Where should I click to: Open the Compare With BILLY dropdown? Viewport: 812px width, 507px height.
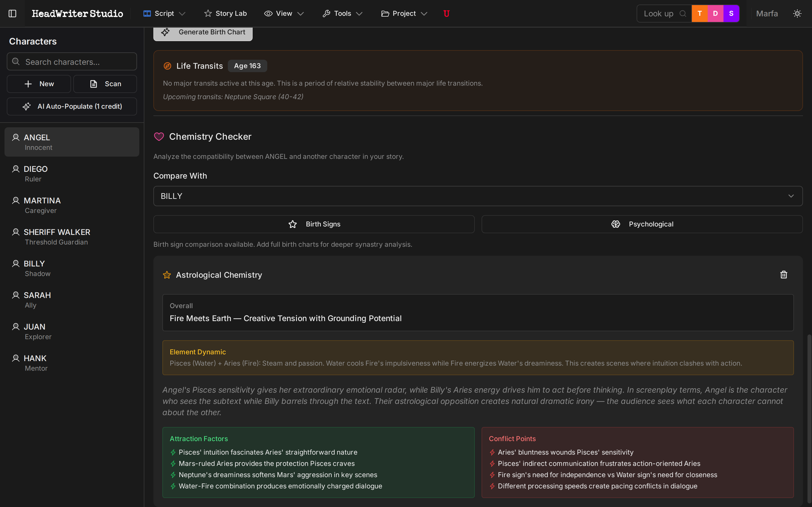[x=477, y=196]
